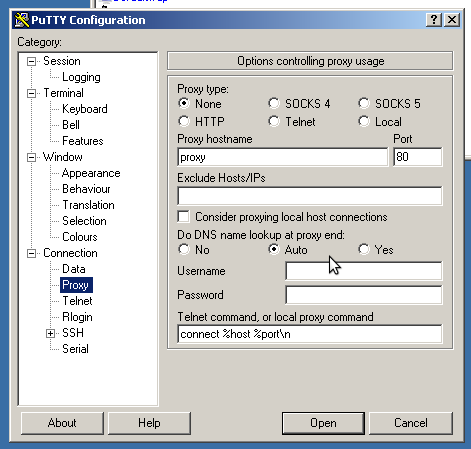
Task: Click the Exclude Hosts/IPs field
Action: 310,196
